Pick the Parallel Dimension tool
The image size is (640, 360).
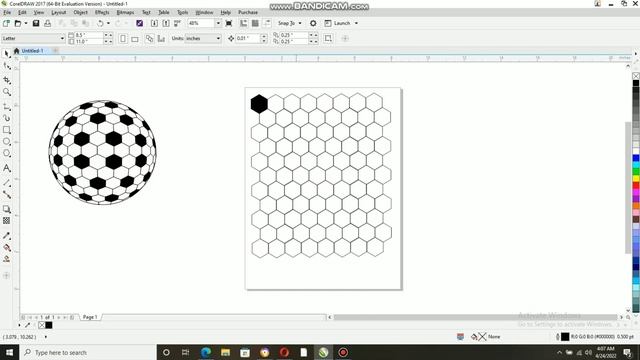click(7, 182)
